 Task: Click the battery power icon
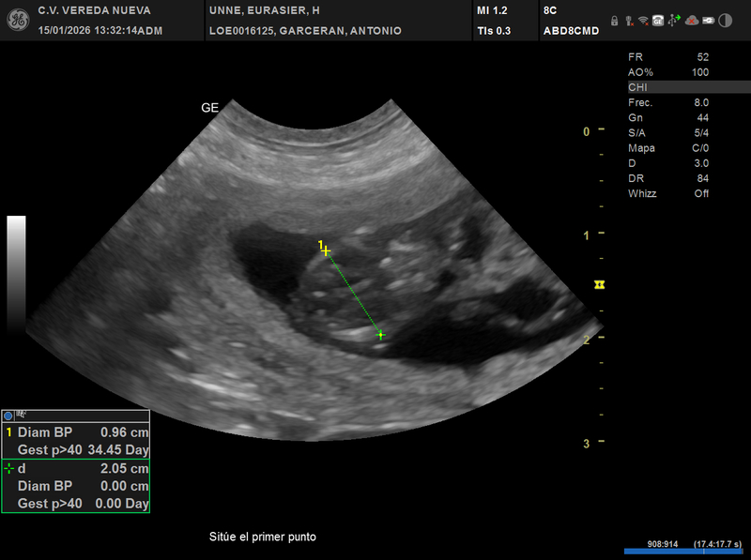[709, 21]
